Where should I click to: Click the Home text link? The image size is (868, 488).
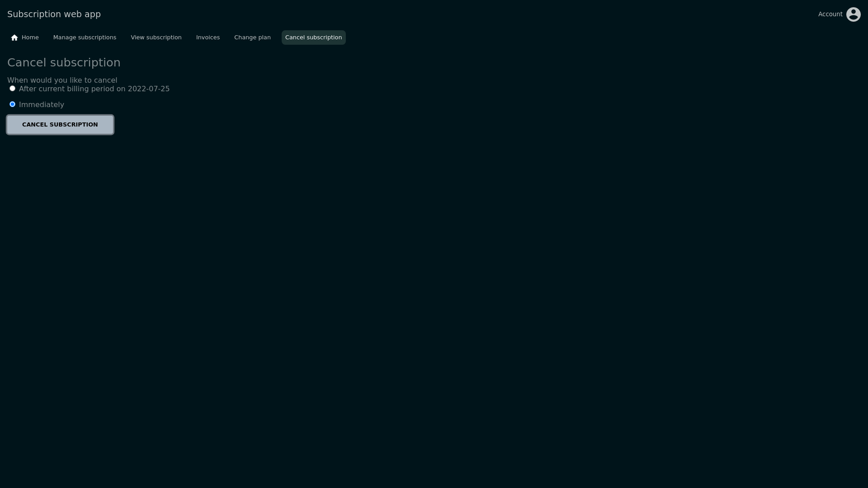[30, 38]
